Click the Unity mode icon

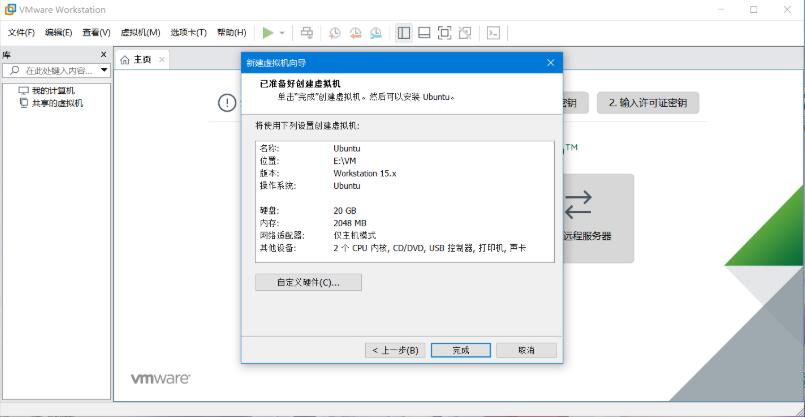[x=465, y=33]
